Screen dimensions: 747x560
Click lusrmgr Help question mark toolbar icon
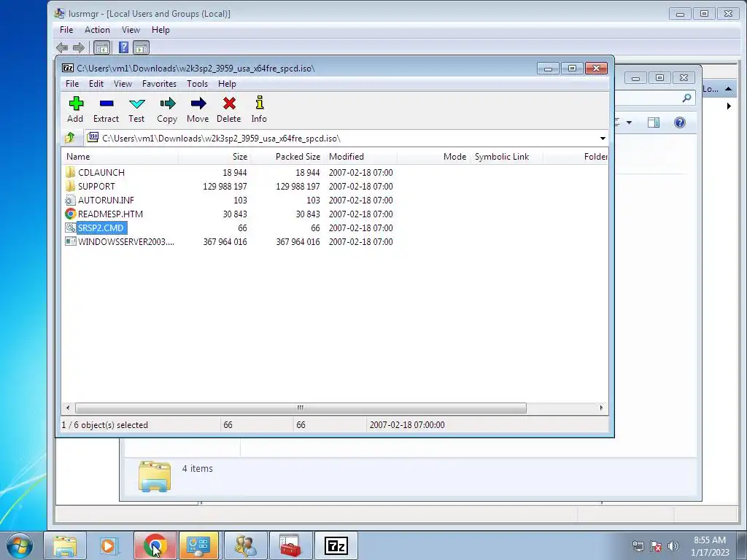pos(123,47)
